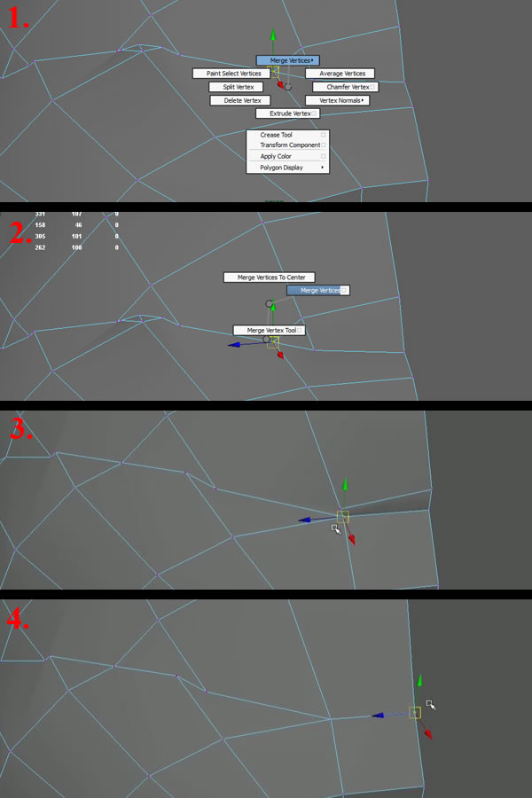Click Merge Vertices To Center
The height and width of the screenshot is (798, 532).
click(x=270, y=278)
